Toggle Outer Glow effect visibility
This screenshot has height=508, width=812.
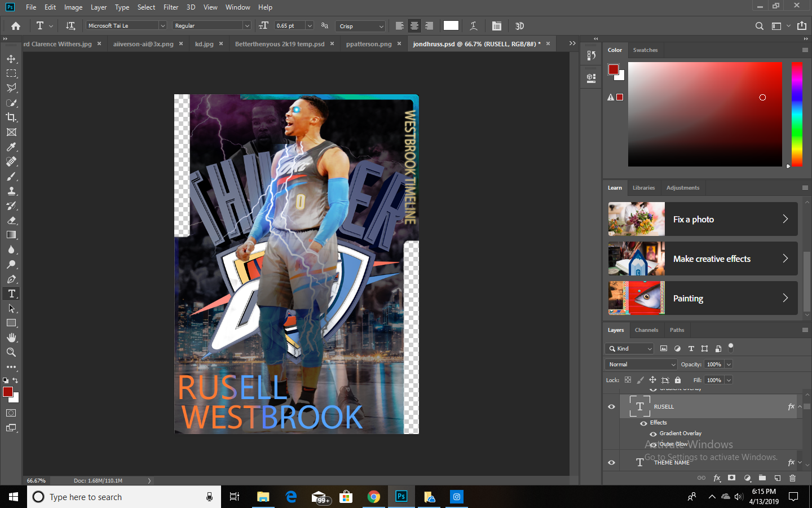[653, 444]
